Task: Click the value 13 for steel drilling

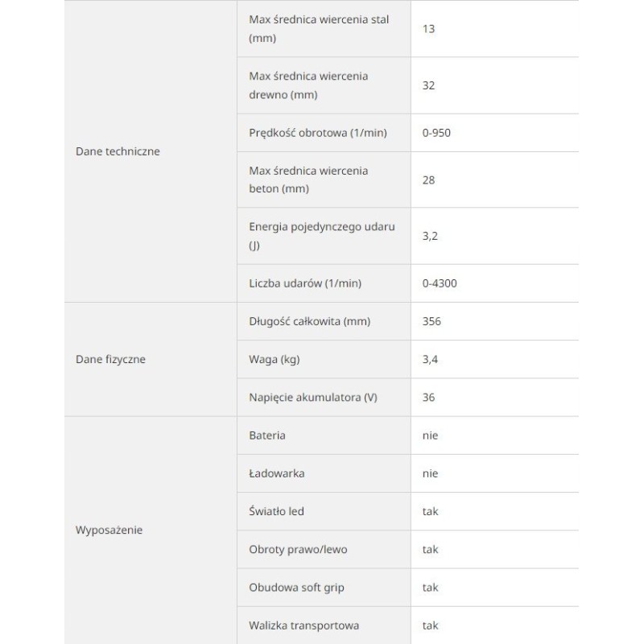Action: click(x=428, y=28)
